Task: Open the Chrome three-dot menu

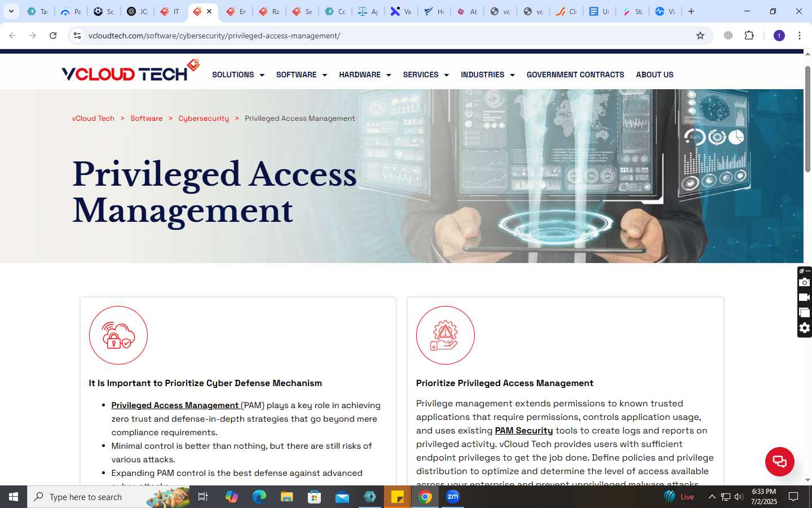Action: [x=799, y=36]
